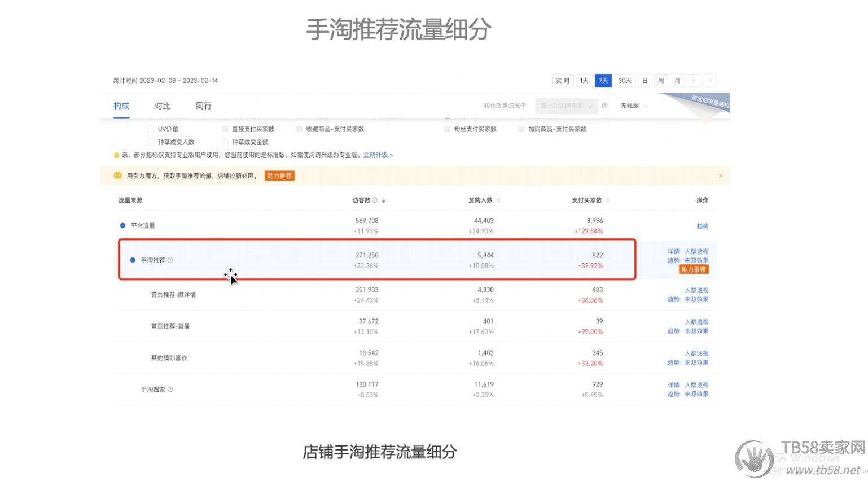Viewport: 868px width, 481px height.
Task: Click the 平台流量 source name
Action: [143, 226]
